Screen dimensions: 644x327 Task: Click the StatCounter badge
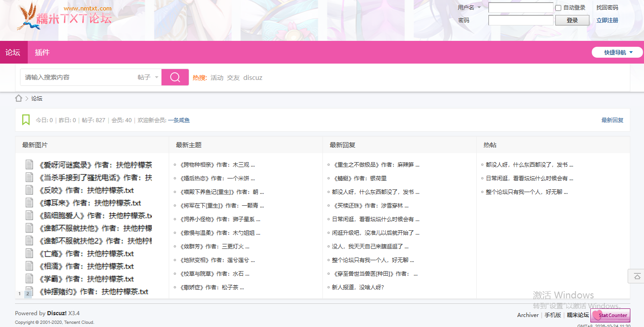(610, 315)
